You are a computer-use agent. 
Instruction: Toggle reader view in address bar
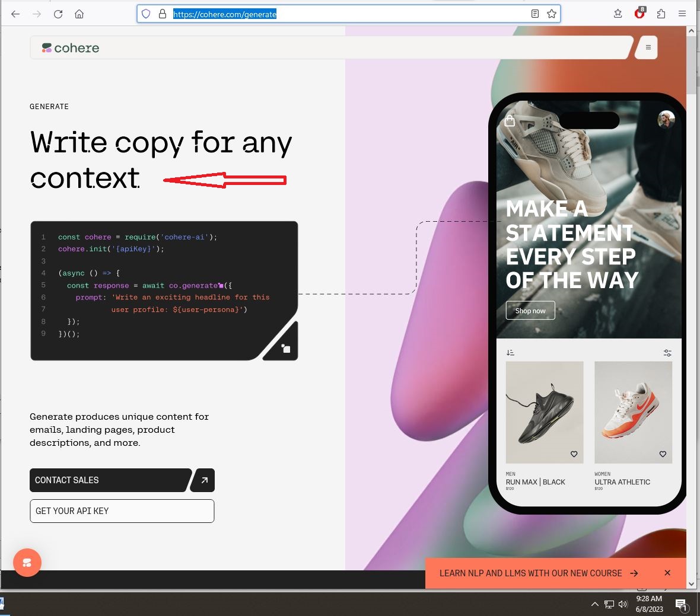[x=535, y=14]
